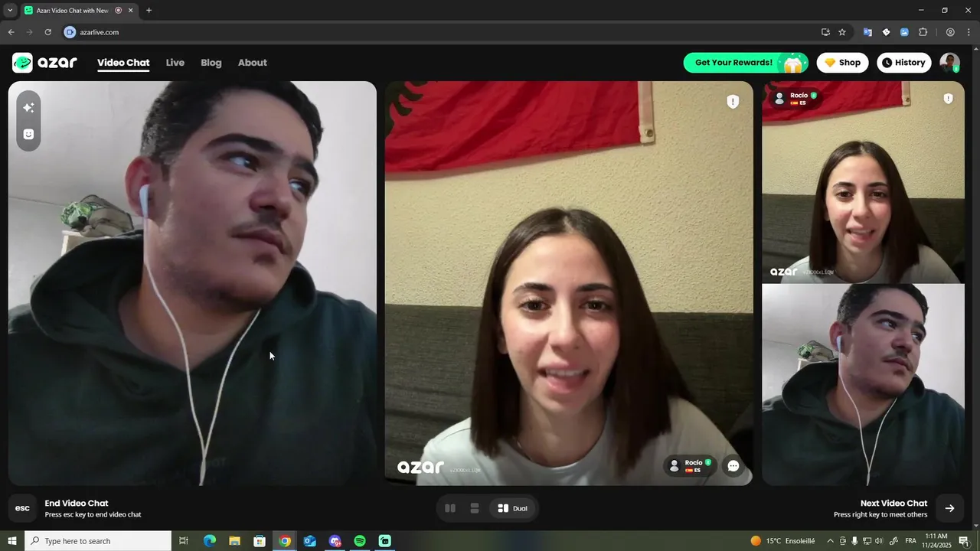
Task: Switch to stacked layout view
Action: tap(475, 508)
